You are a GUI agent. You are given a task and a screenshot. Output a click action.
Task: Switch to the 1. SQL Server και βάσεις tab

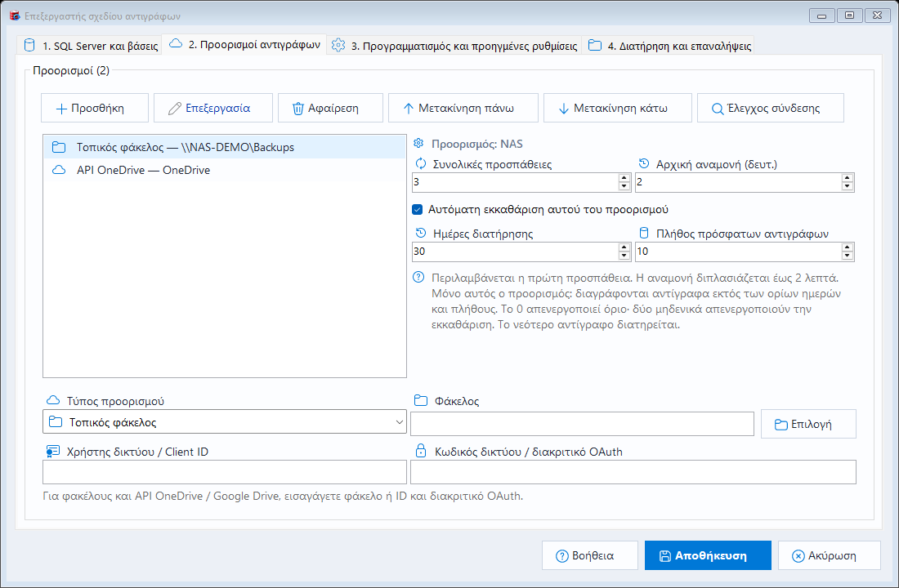pyautogui.click(x=90, y=45)
